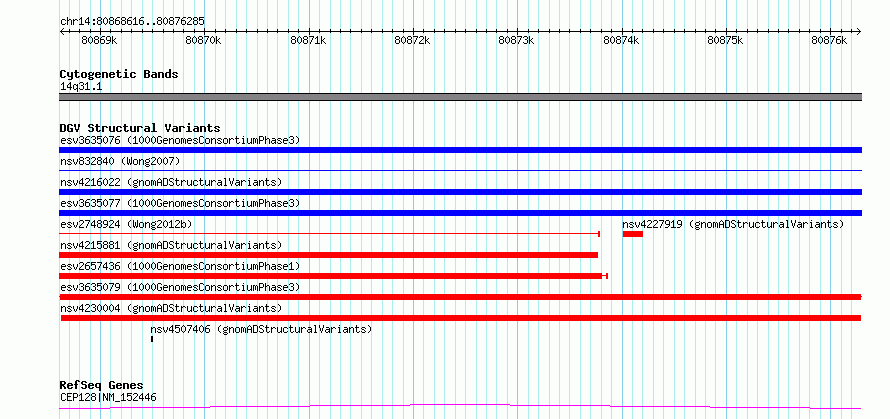The width and height of the screenshot is (890, 419).
Task: Open variant label esv3635077
Action: point(180,203)
